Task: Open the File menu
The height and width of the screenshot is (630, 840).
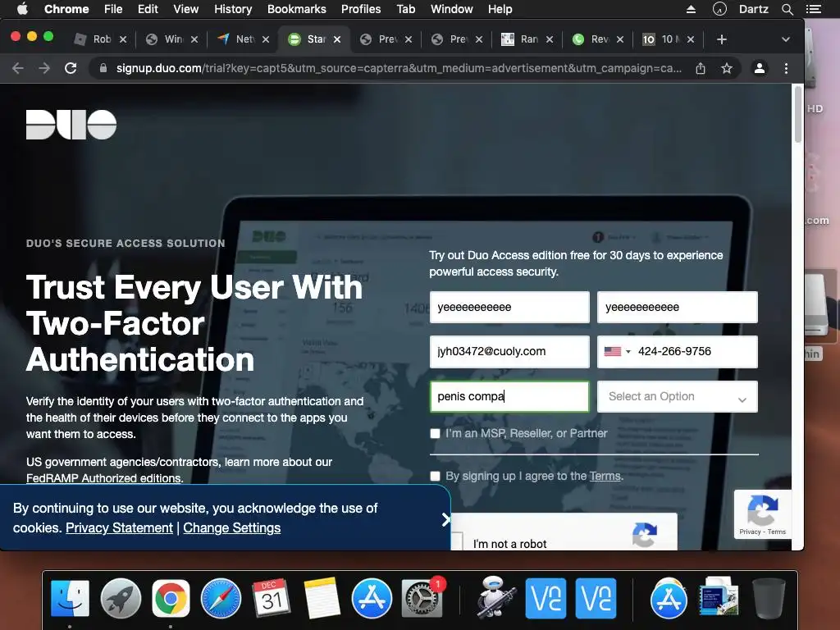Action: (x=113, y=9)
